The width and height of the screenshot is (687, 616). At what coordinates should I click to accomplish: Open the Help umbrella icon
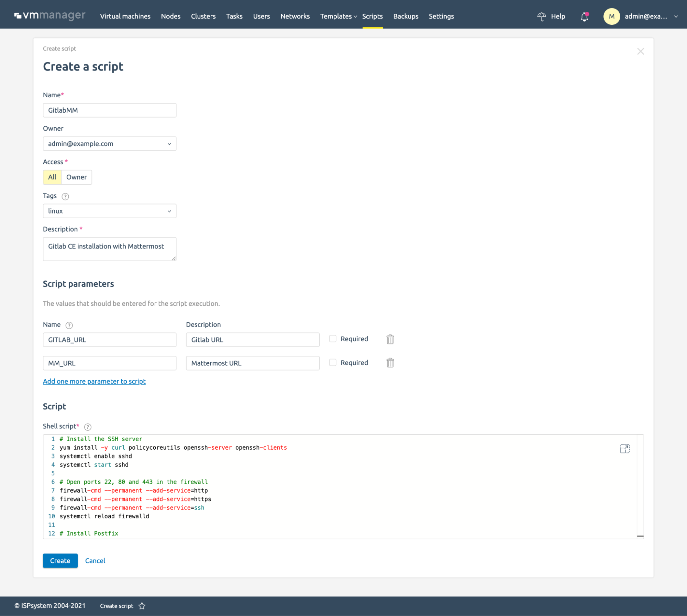[542, 16]
